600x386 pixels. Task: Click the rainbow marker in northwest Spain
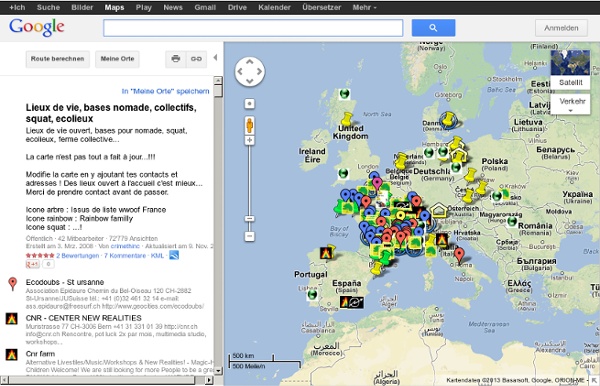(x=326, y=252)
